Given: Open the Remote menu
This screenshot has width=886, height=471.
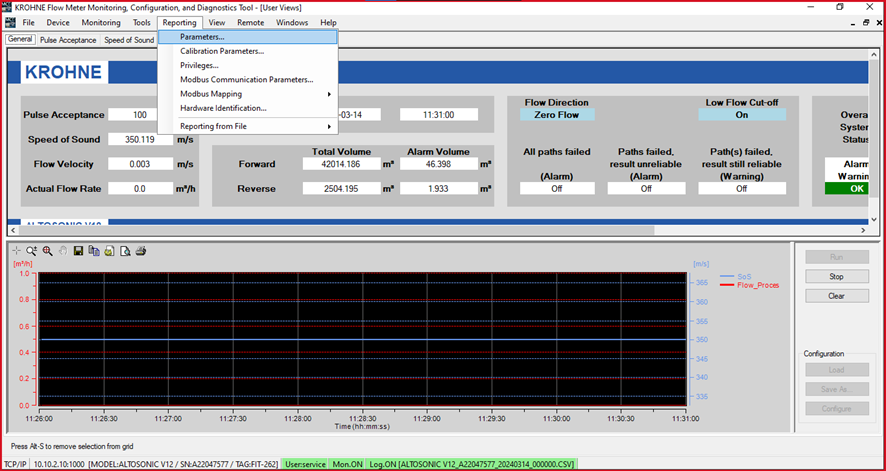Looking at the screenshot, I should (251, 23).
